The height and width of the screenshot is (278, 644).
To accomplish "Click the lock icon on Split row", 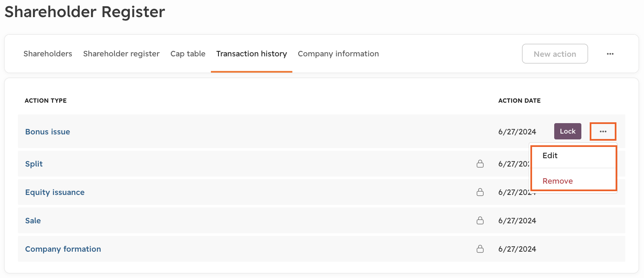I will click(480, 164).
